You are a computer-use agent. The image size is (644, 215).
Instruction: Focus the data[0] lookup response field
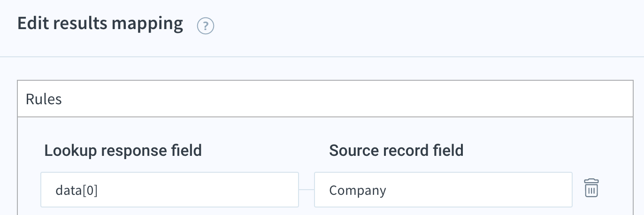[x=169, y=190]
